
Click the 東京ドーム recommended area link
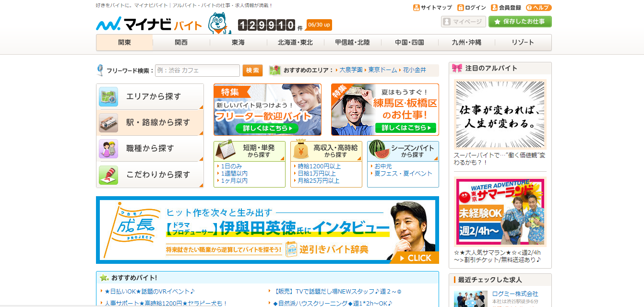coord(382,70)
